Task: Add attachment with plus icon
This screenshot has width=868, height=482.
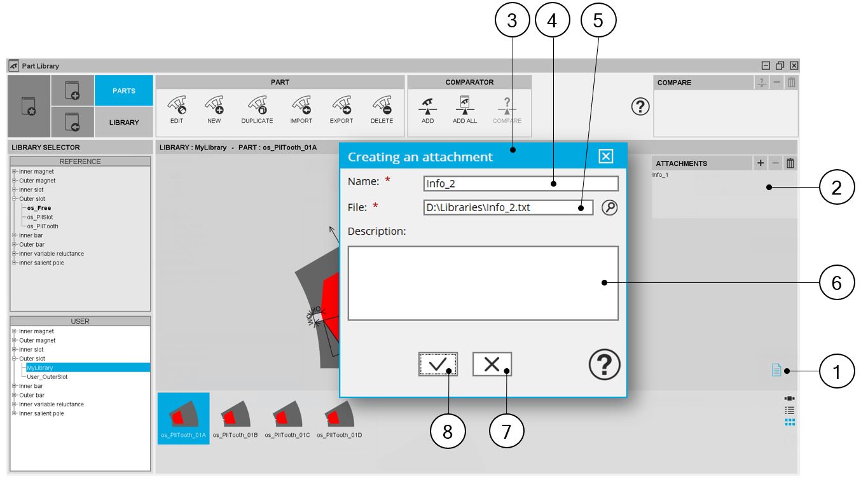Action: [x=761, y=163]
